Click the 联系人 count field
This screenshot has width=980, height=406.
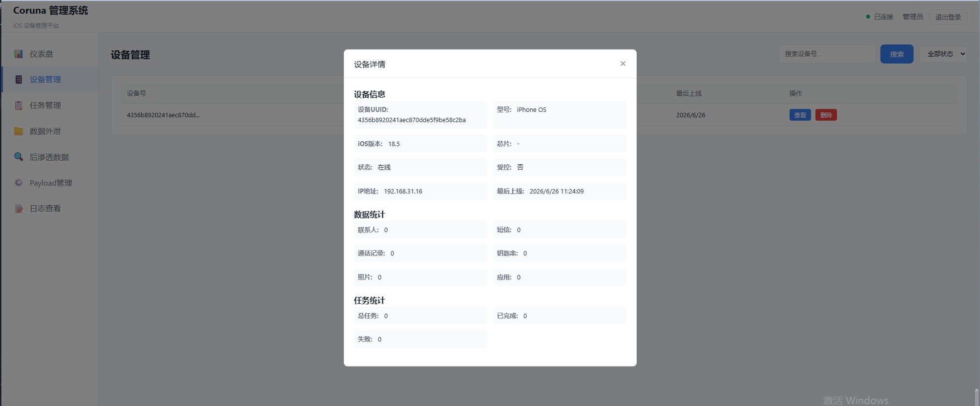point(420,230)
